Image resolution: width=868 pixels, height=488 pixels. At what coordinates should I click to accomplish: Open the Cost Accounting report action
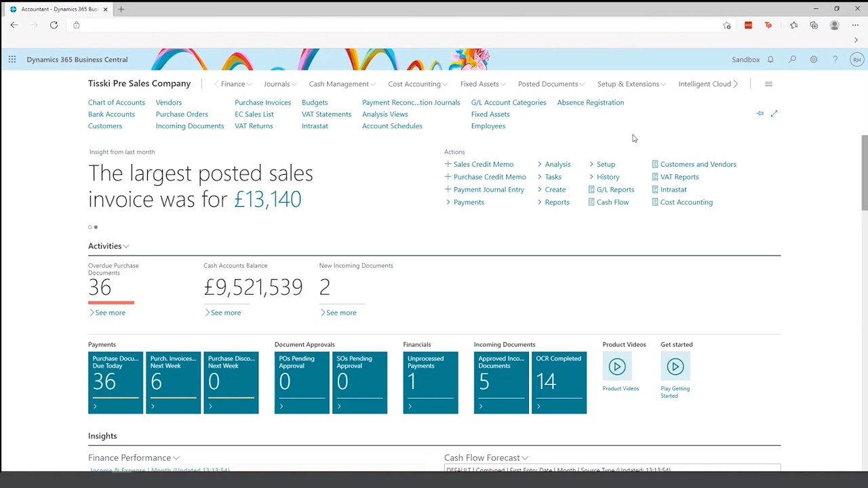point(682,202)
